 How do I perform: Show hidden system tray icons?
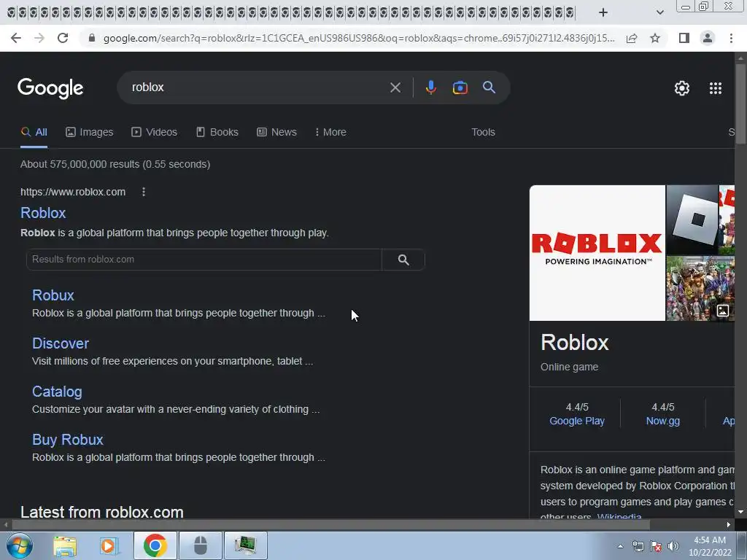coord(620,546)
